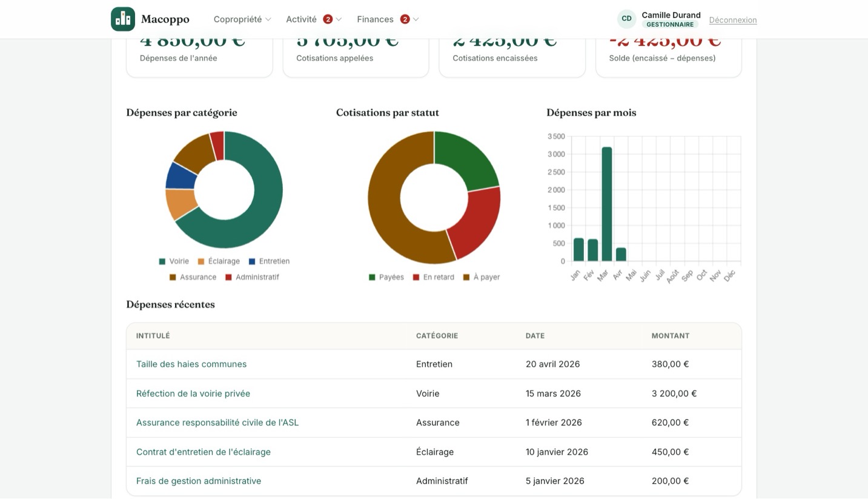Image resolution: width=868 pixels, height=499 pixels.
Task: Expand the Activité menu
Action: pos(314,19)
